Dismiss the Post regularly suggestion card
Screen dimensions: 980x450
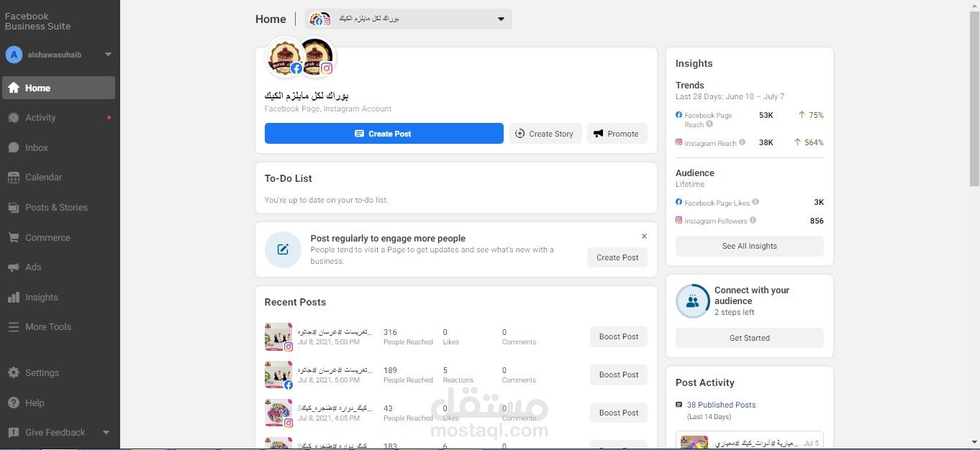pos(644,236)
